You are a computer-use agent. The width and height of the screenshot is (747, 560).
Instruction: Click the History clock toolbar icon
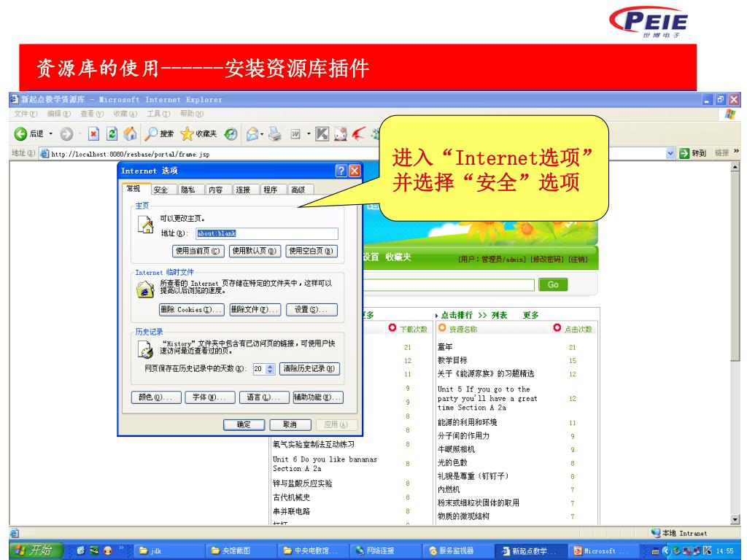tap(231, 134)
